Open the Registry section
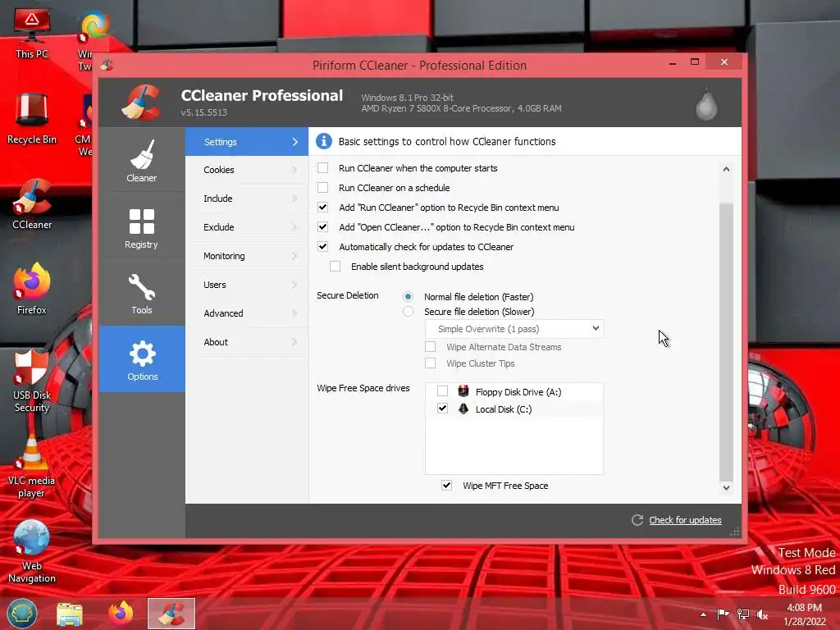The width and height of the screenshot is (840, 630). 142,228
